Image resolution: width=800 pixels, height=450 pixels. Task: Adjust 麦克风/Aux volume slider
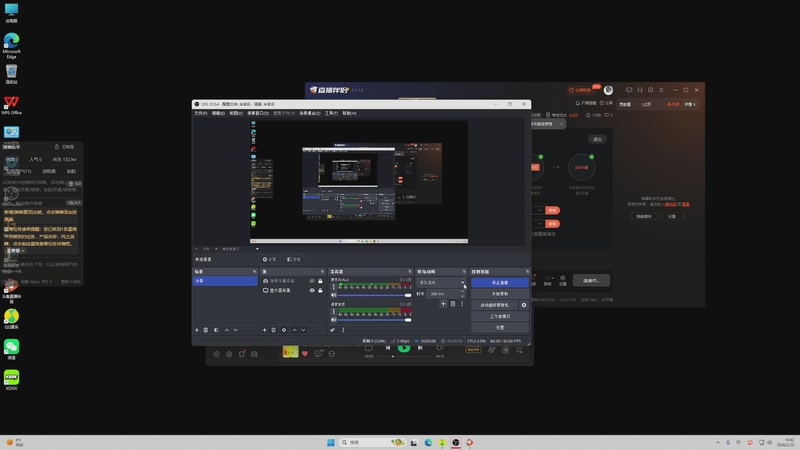(x=374, y=295)
